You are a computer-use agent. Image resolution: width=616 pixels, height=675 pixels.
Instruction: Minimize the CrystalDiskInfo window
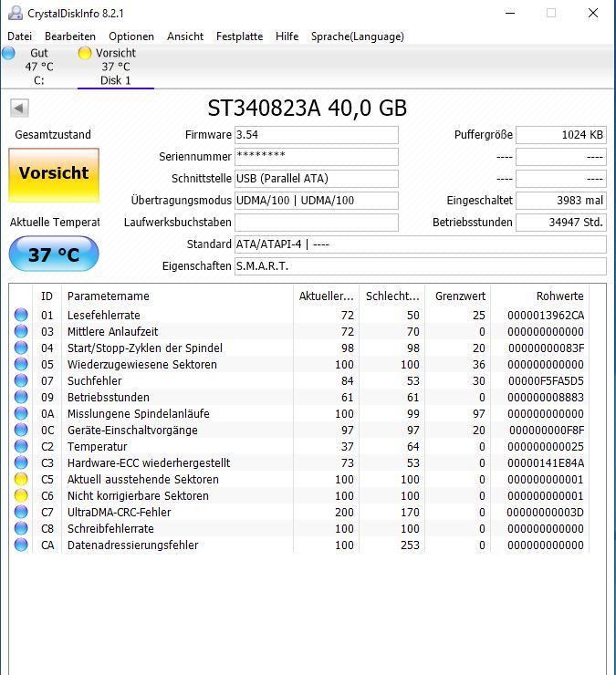coord(510,13)
